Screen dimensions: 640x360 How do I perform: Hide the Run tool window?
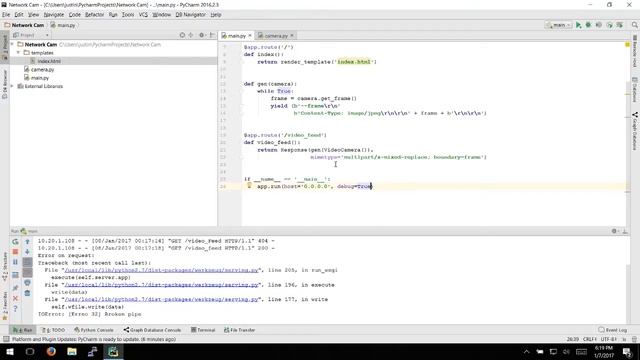coord(625,231)
